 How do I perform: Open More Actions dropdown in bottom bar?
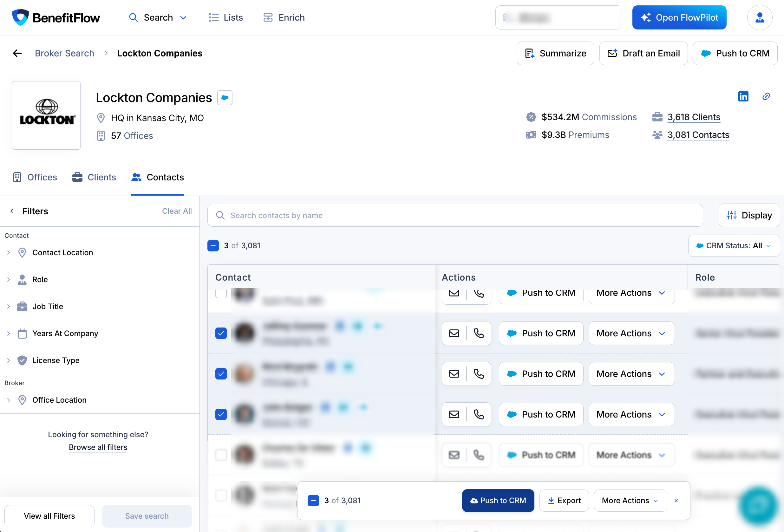pyautogui.click(x=630, y=501)
